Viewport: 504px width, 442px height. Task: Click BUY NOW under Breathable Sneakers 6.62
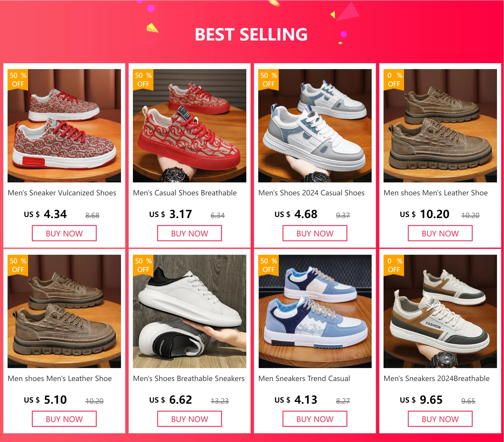[190, 419]
